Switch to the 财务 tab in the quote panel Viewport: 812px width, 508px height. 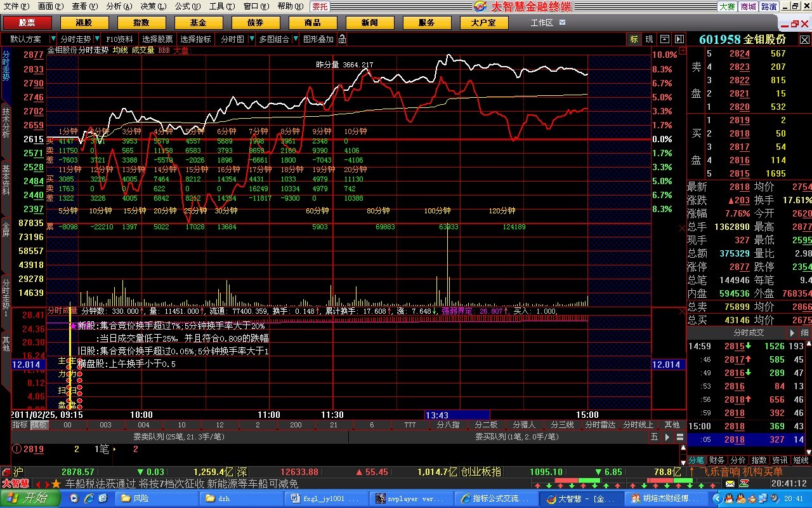(717, 460)
